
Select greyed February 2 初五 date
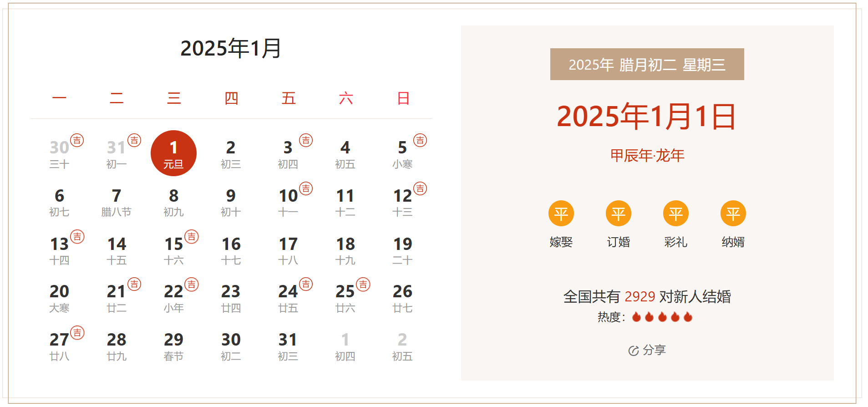pyautogui.click(x=402, y=347)
